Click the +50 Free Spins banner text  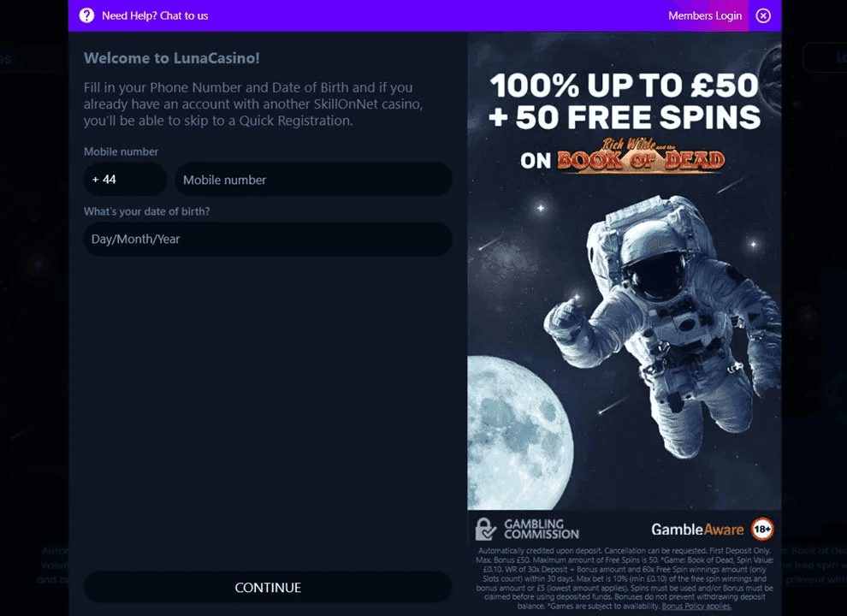tap(624, 117)
